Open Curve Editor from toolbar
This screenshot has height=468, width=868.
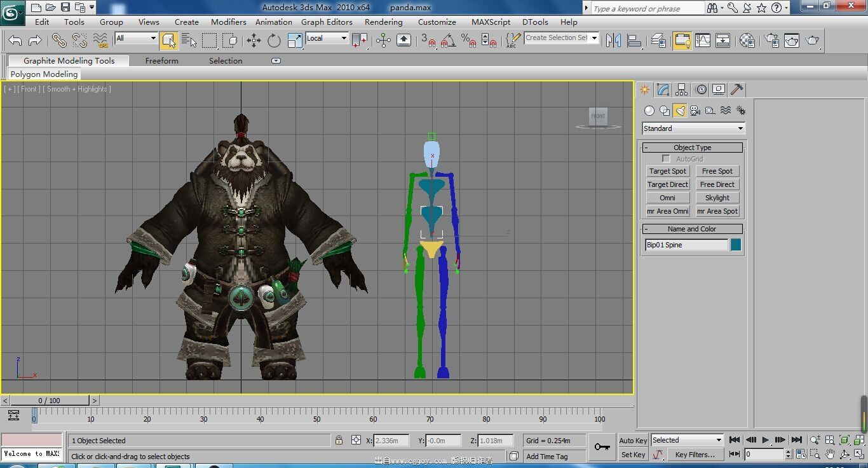coord(703,41)
